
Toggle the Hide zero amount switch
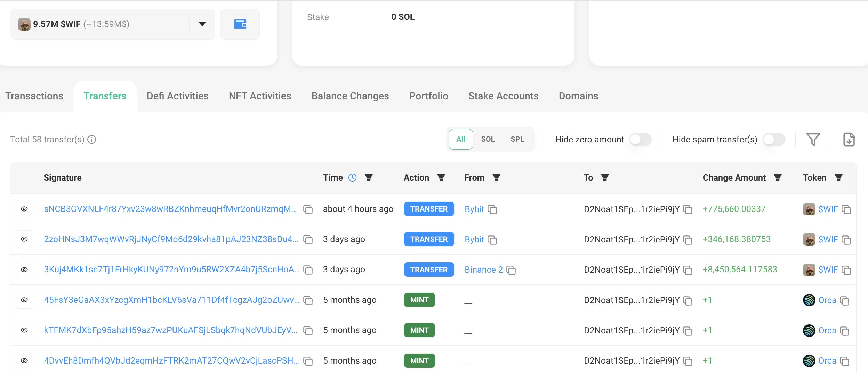pyautogui.click(x=640, y=140)
